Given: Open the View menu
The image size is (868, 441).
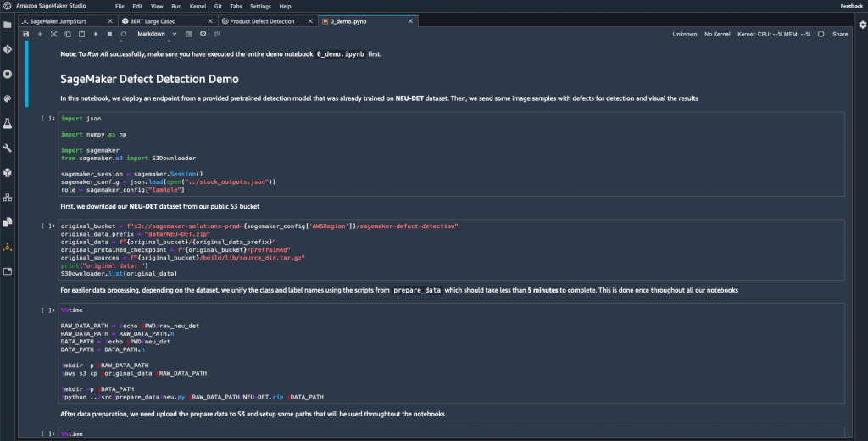Looking at the screenshot, I should [157, 7].
